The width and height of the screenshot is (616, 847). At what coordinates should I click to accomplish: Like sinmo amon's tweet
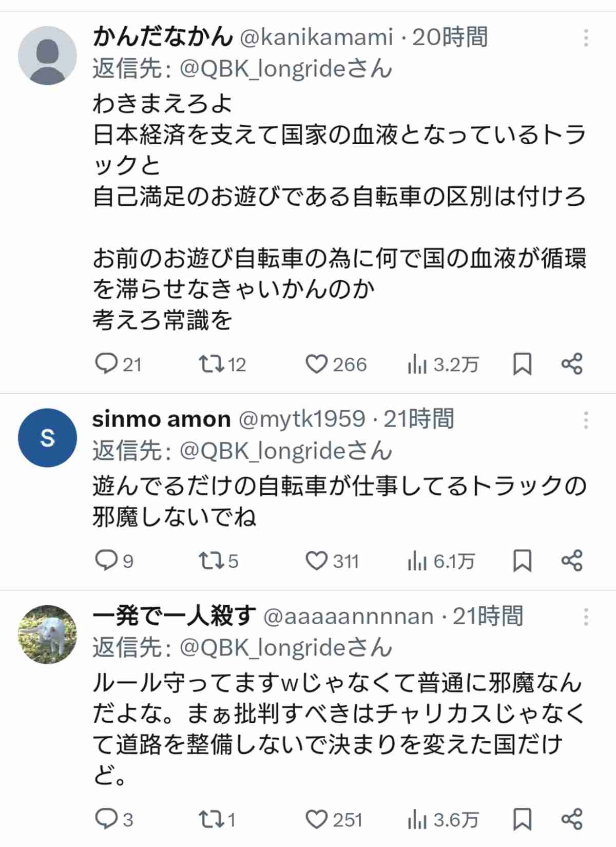click(x=316, y=560)
